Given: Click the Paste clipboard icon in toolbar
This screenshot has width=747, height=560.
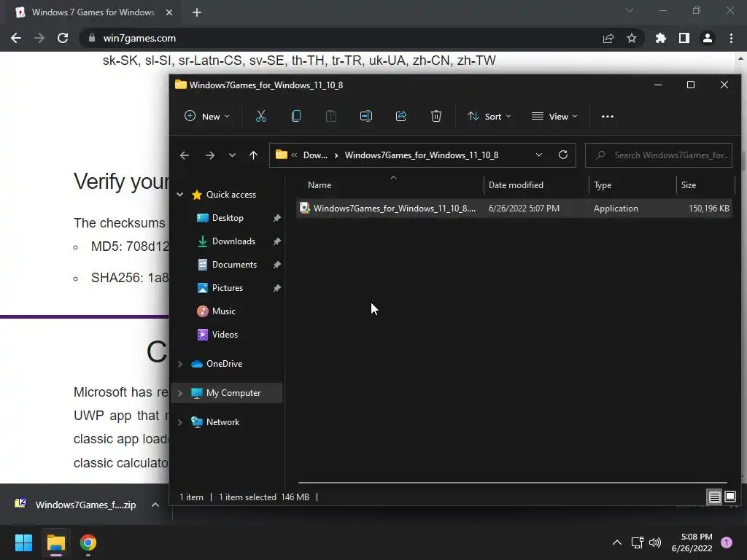Looking at the screenshot, I should [x=330, y=116].
